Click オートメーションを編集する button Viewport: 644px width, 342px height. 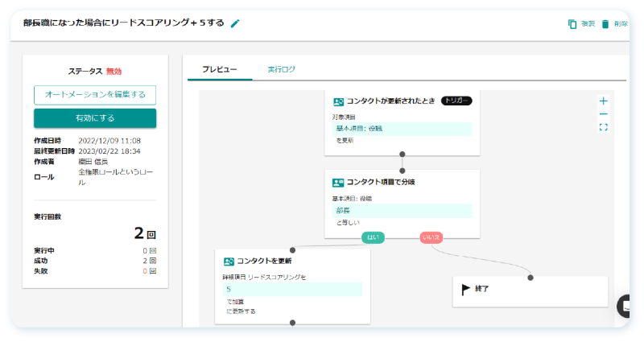tap(95, 95)
